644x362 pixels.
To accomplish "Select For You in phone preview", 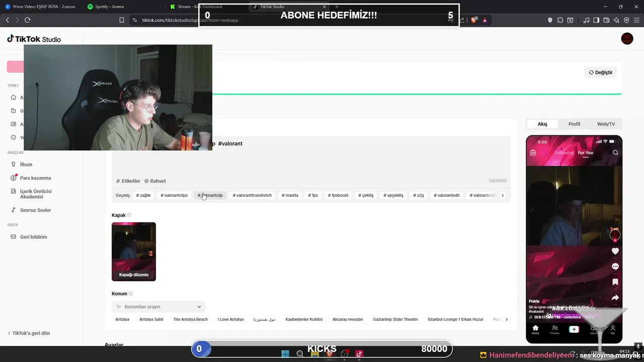I will pyautogui.click(x=585, y=153).
